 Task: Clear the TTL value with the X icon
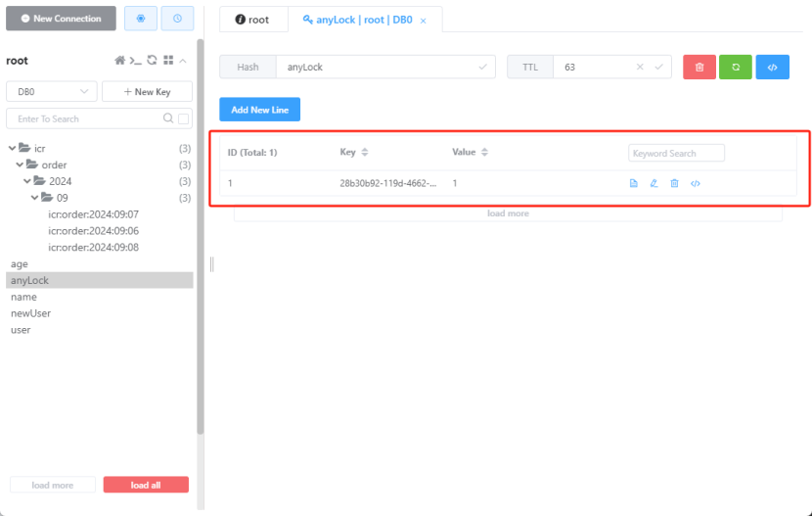click(640, 67)
